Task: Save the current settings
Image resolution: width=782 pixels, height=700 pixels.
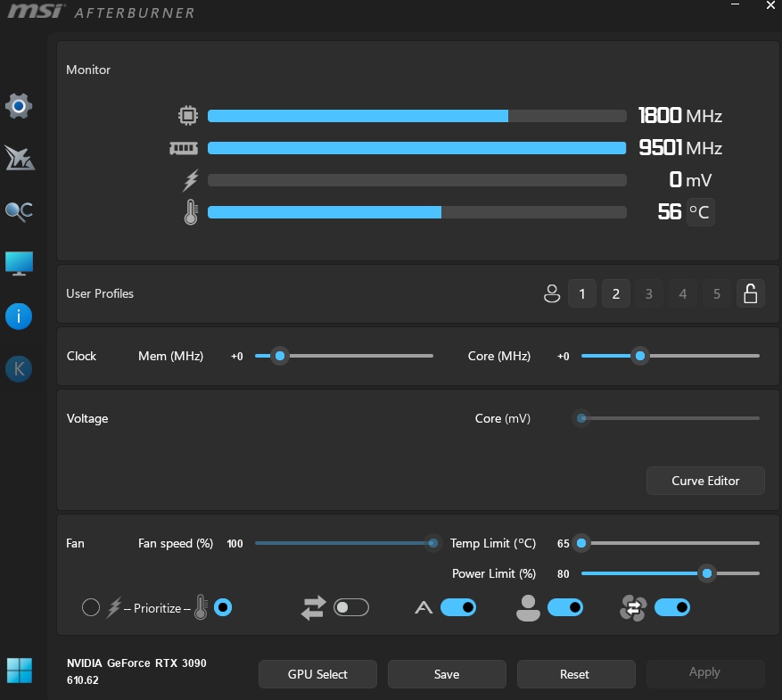Action: tap(447, 674)
